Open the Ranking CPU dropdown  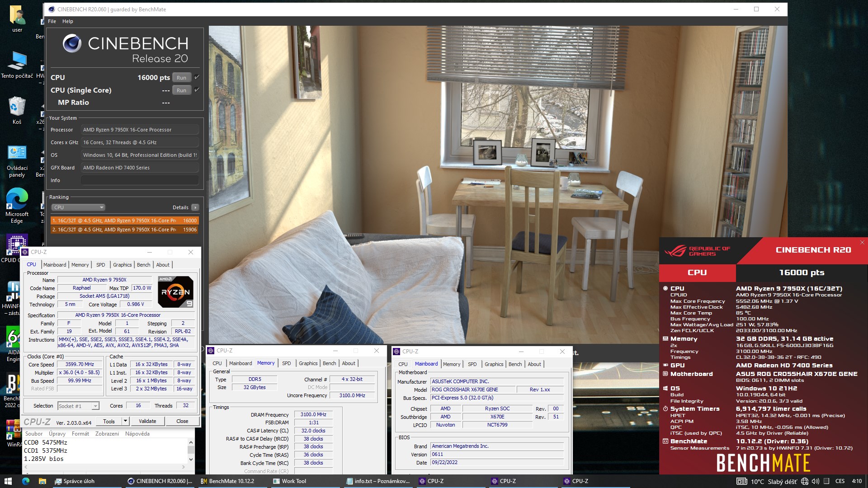[x=78, y=207]
